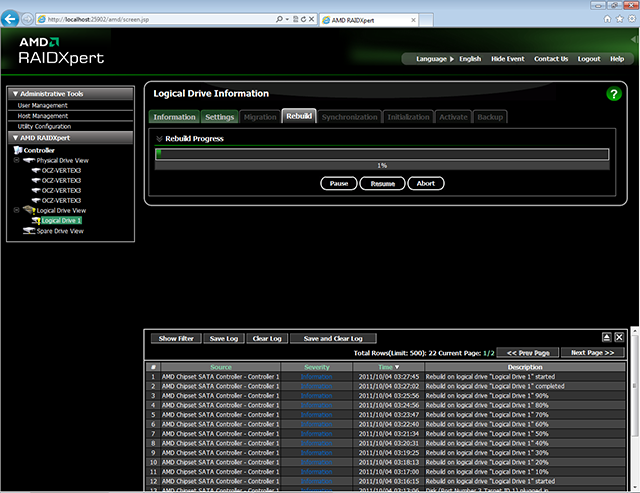This screenshot has width=640, height=493.
Task: Click Information severity link in row 1
Action: (x=316, y=377)
